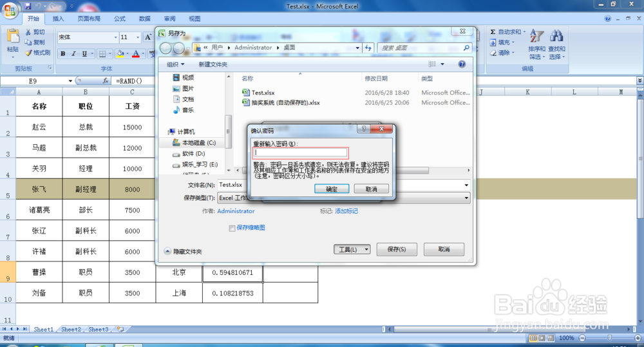644x347 pixels.
Task: Tick the save thumbnail checkbox
Action: tap(232, 229)
